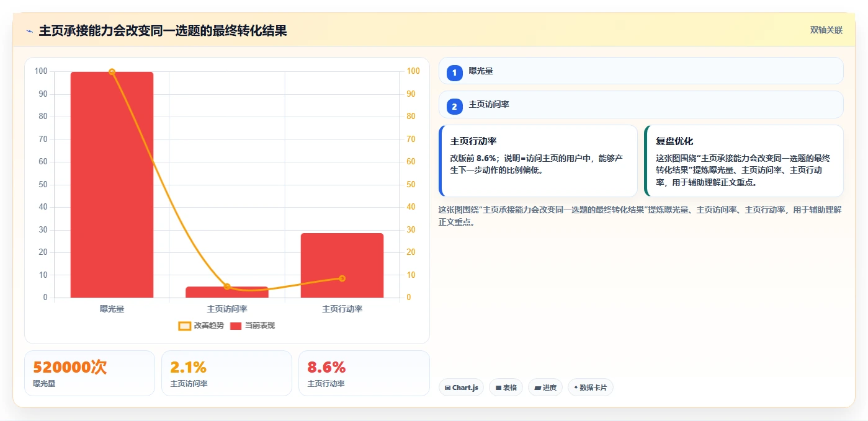Select the 进度 tag
Screen dimensions: 868x421
tap(545, 388)
